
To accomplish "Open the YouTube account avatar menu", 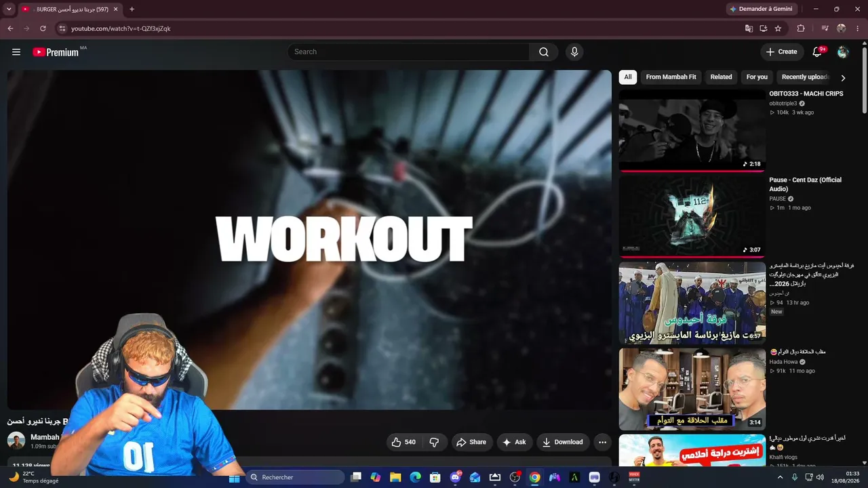I will [843, 52].
